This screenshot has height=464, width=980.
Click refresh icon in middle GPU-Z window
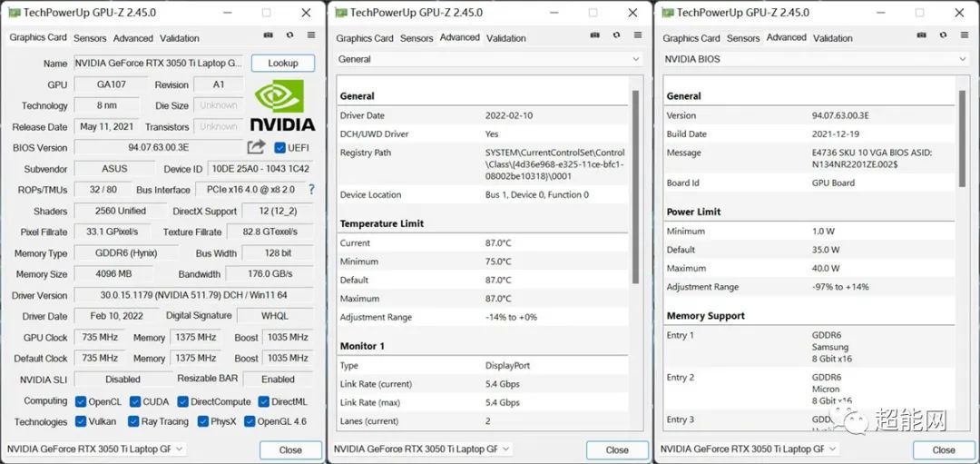tap(616, 35)
